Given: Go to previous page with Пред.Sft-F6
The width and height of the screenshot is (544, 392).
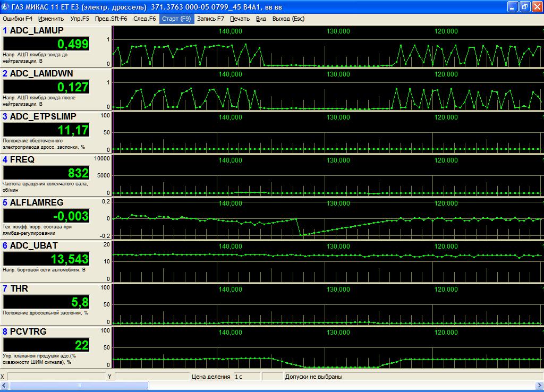Looking at the screenshot, I should [111, 19].
